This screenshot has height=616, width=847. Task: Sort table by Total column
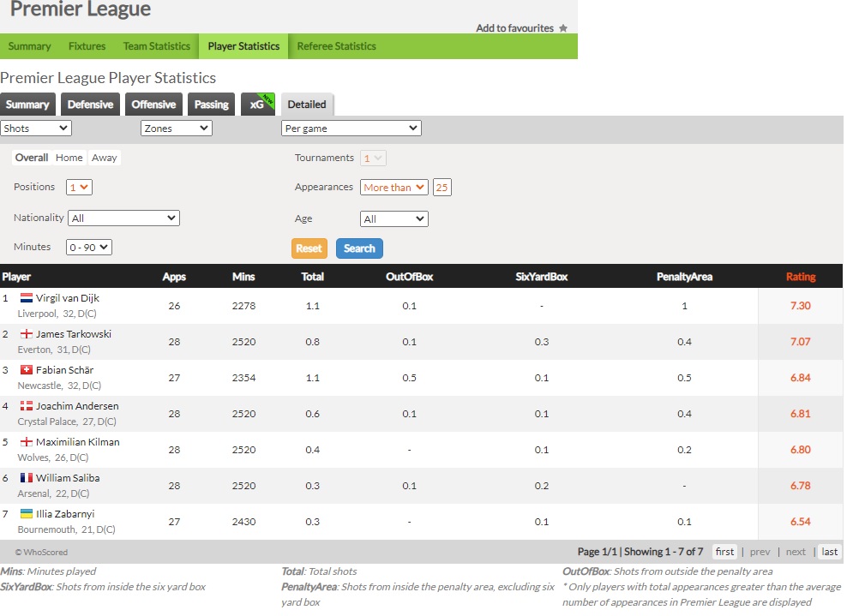coord(312,277)
